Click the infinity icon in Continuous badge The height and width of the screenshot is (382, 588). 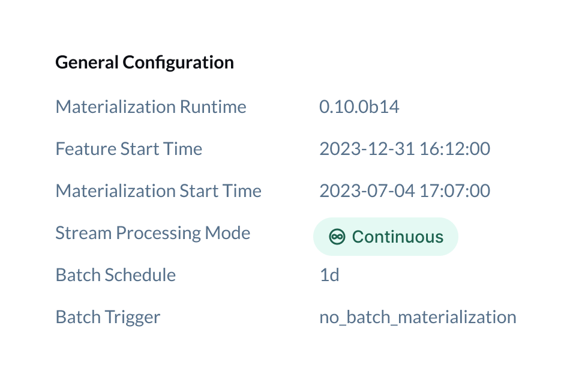tap(337, 237)
